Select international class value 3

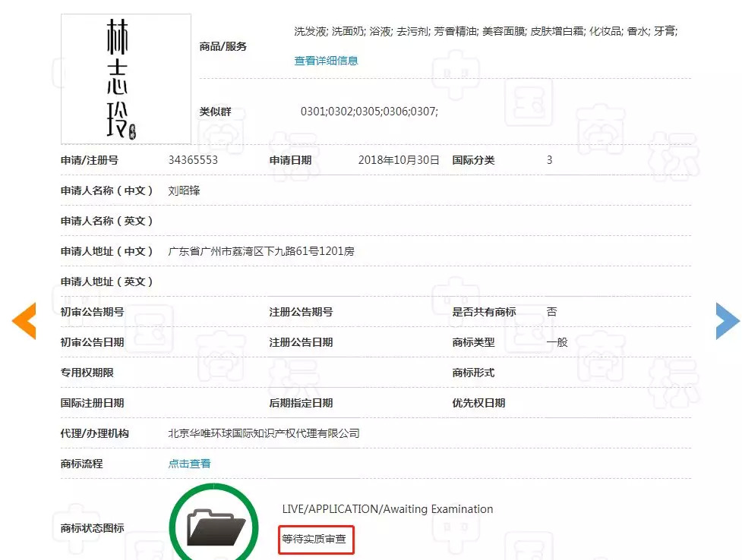tap(549, 160)
